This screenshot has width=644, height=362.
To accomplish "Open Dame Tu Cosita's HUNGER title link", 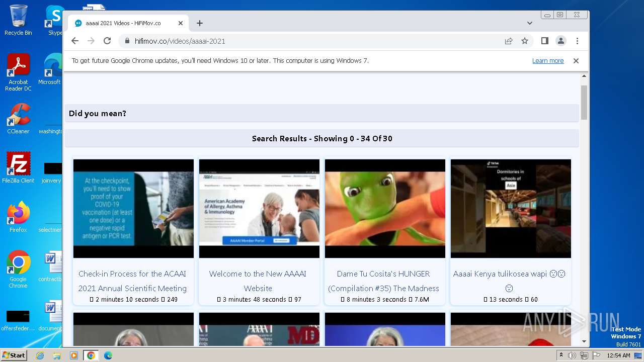I will 383,281.
